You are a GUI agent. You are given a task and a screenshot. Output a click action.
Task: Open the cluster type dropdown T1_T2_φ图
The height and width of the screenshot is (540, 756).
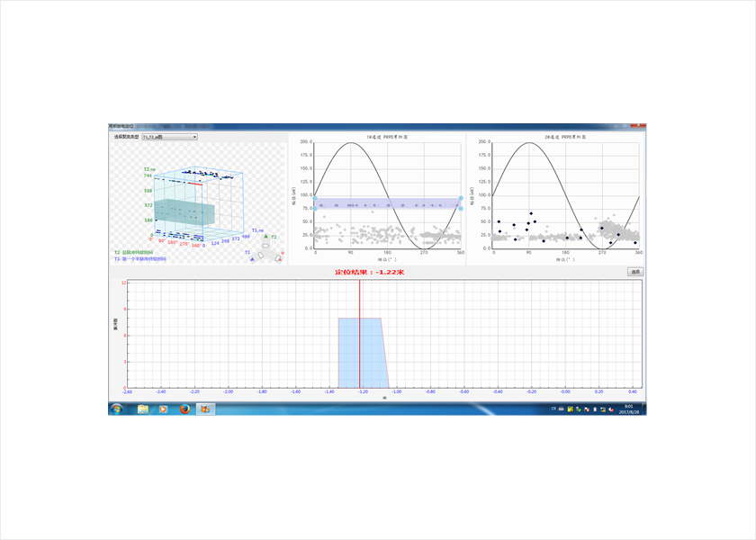point(169,138)
